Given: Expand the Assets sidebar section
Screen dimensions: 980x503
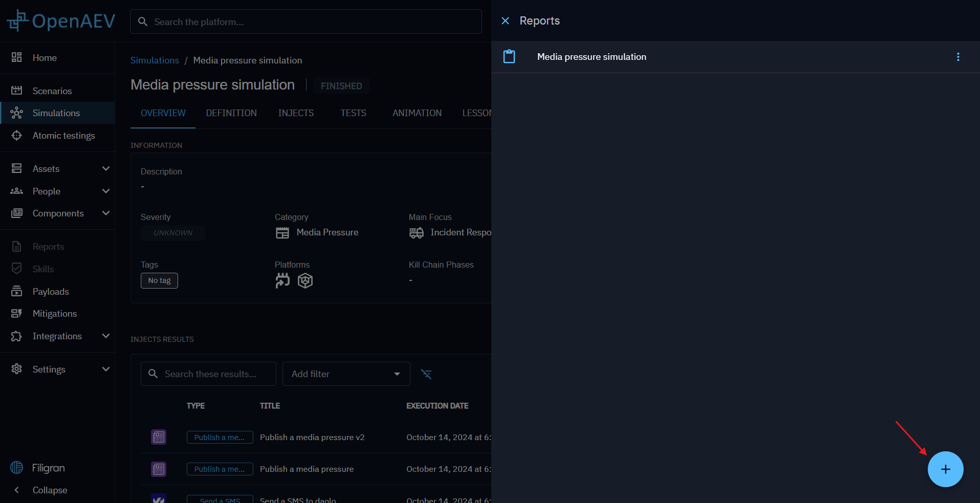Looking at the screenshot, I should pos(105,168).
